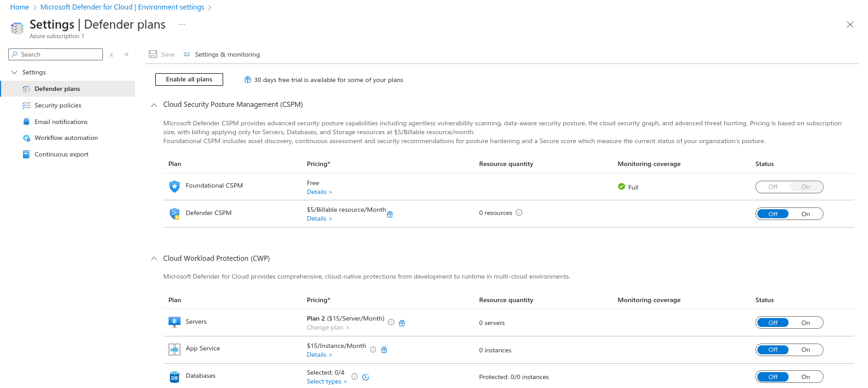Open Details link for Defender CSPM
Screen dimensions: 868x388
(x=319, y=219)
